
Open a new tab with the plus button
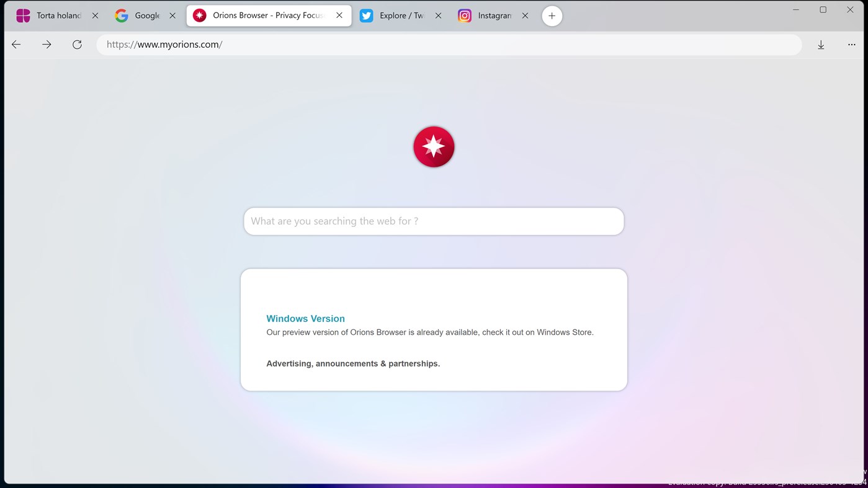click(x=552, y=15)
